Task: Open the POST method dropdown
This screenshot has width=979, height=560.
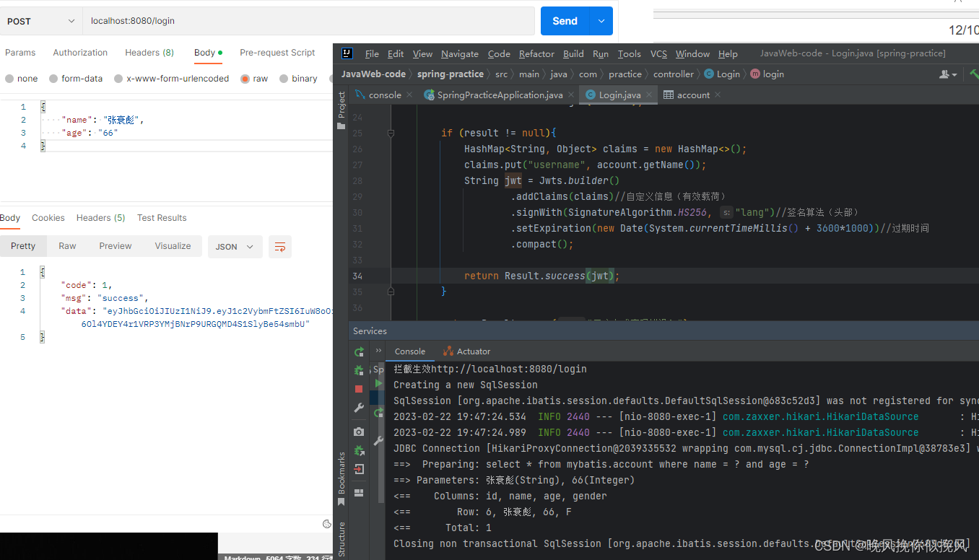Action: click(41, 21)
